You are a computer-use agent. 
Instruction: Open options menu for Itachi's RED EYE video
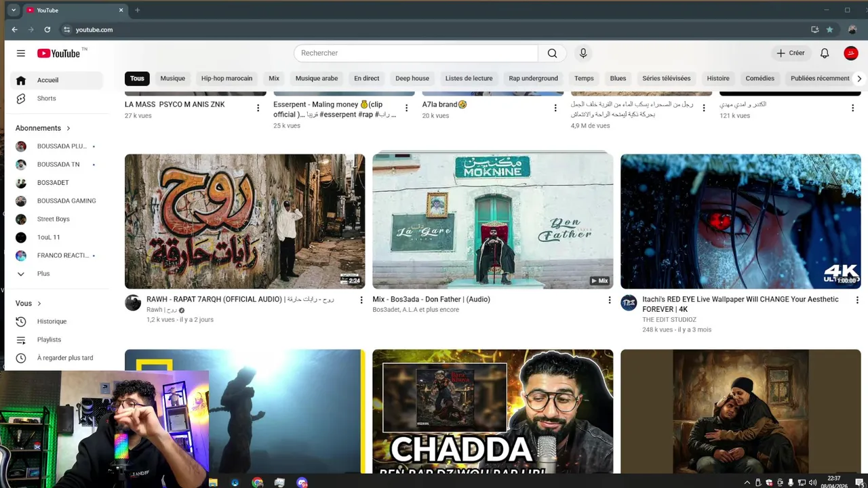pyautogui.click(x=856, y=300)
